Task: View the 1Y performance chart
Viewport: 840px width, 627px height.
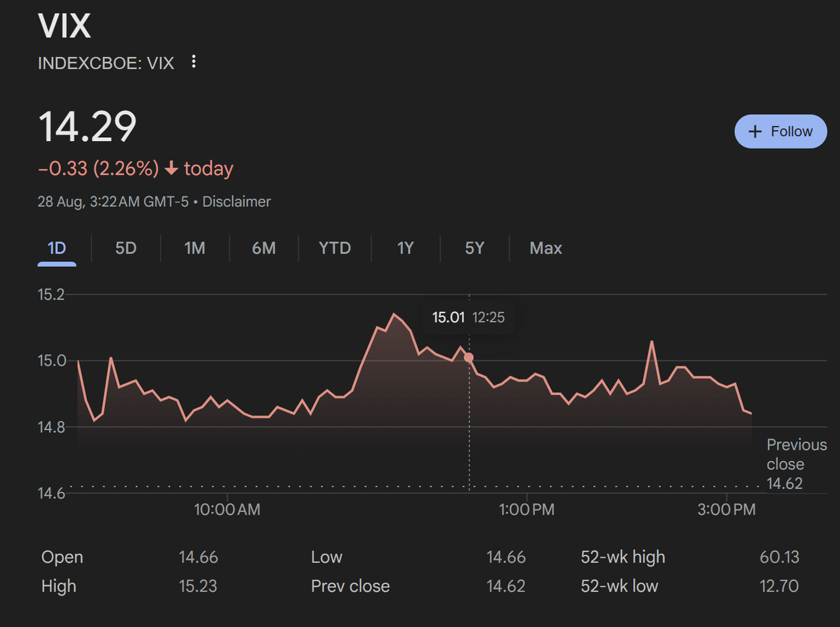Action: pos(406,248)
